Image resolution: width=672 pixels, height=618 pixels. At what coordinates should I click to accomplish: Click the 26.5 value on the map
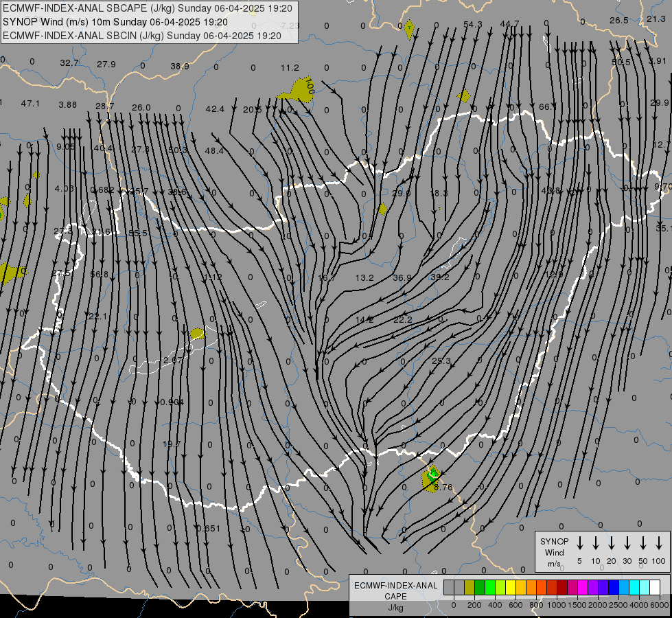(x=619, y=20)
